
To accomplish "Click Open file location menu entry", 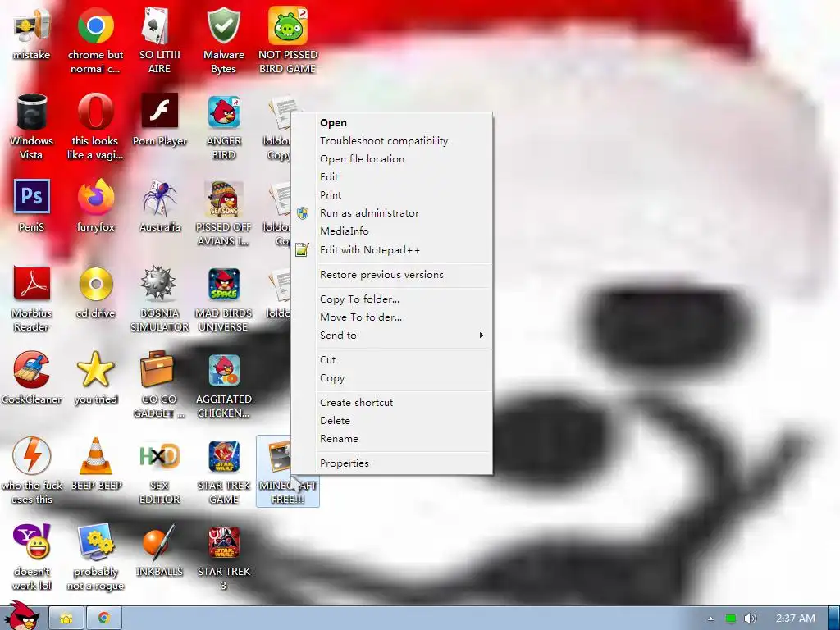I will 392,159.
